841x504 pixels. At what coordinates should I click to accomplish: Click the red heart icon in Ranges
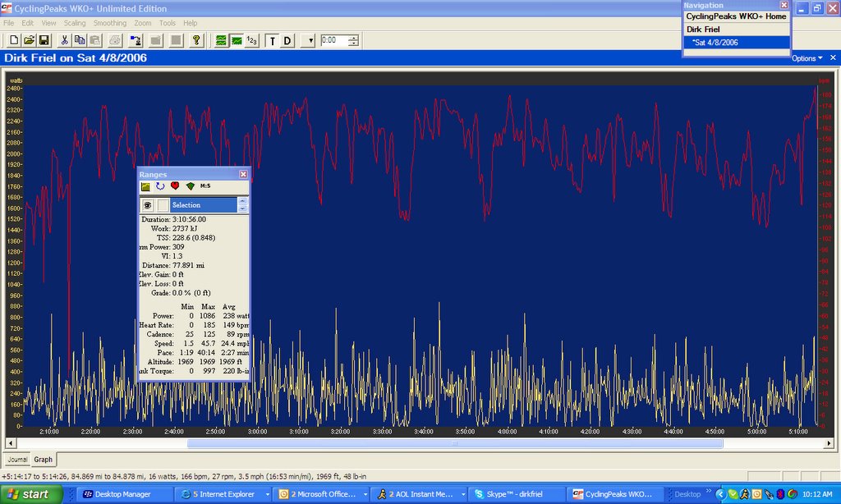pos(175,186)
